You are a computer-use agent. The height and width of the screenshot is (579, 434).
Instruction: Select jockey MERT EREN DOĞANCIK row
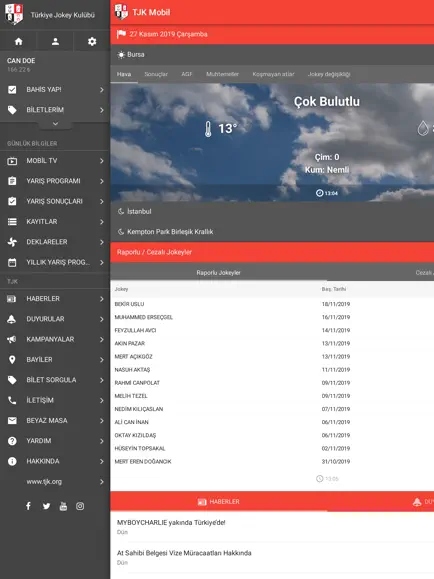pyautogui.click(x=272, y=462)
